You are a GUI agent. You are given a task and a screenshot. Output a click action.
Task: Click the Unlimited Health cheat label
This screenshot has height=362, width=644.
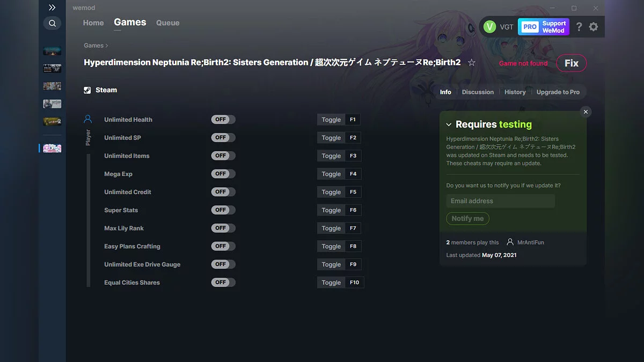128,120
